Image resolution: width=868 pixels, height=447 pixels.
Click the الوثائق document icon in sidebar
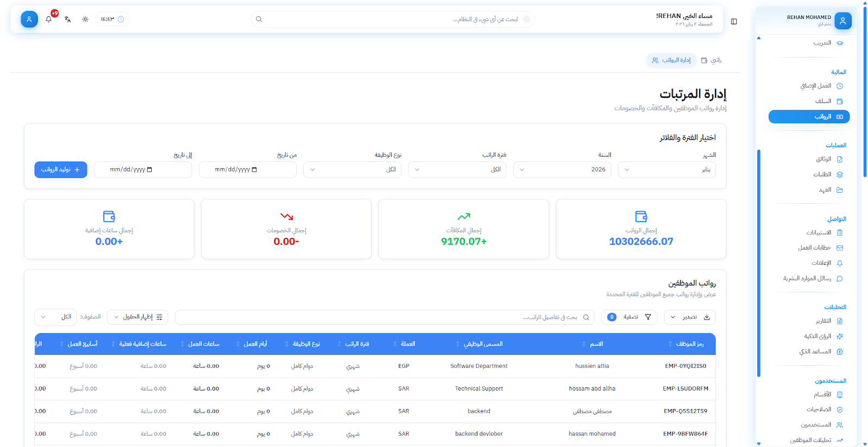click(x=840, y=159)
